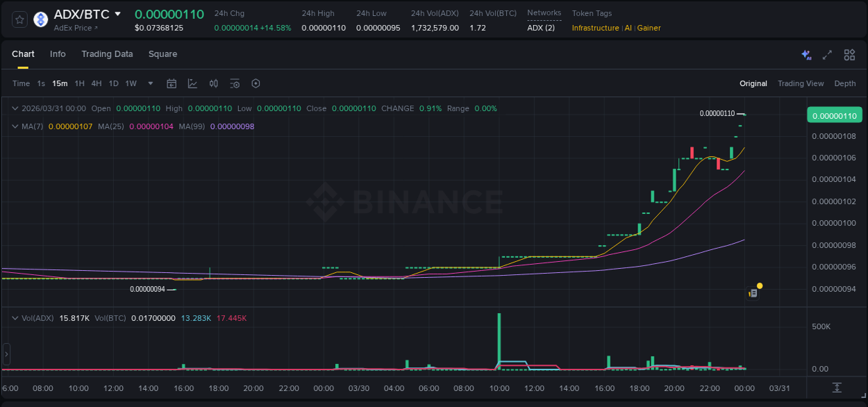This screenshot has width=868, height=407.
Task: Switch chart mode to Trading View
Action: 800,83
